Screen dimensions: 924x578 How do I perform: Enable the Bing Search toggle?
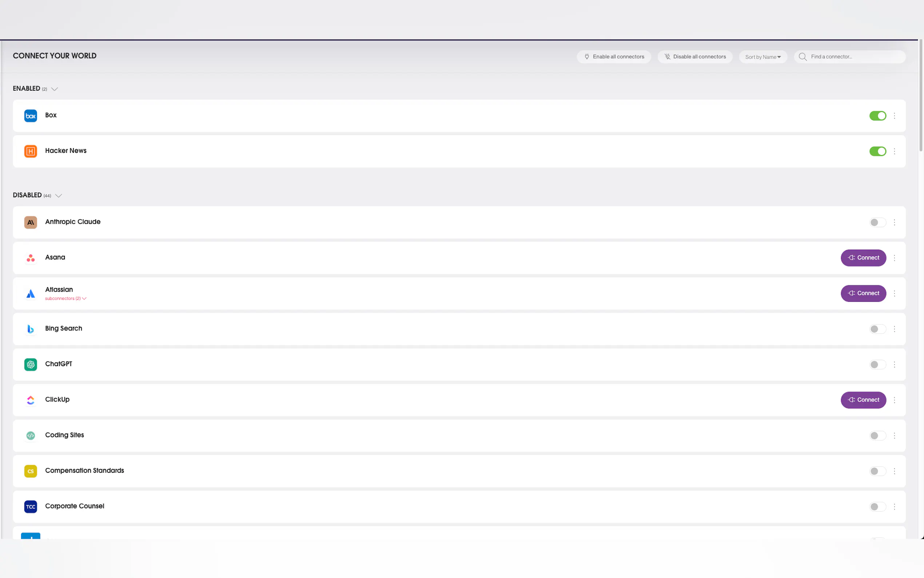[x=877, y=329]
